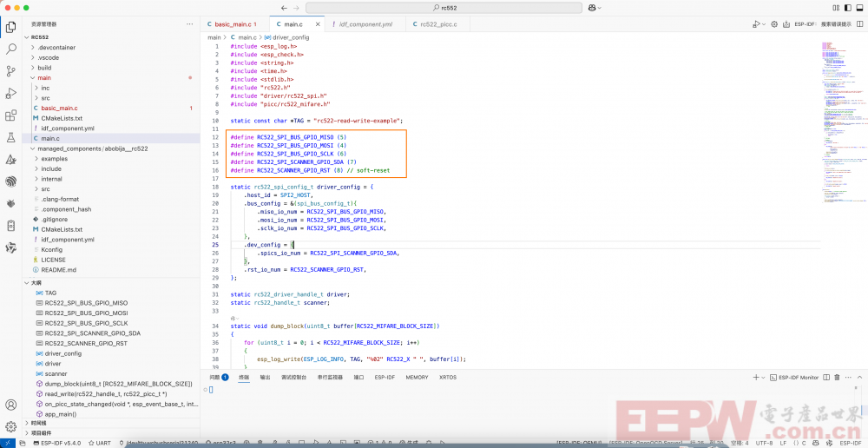This screenshot has width=868, height=448.
Task: Open the XRTOS panel tab
Action: (448, 377)
